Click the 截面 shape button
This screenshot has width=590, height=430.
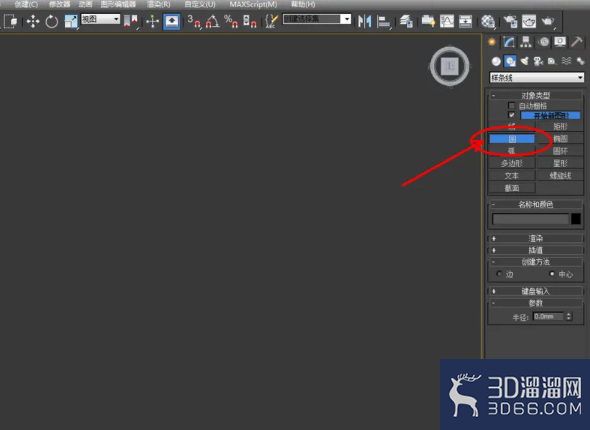tap(512, 188)
